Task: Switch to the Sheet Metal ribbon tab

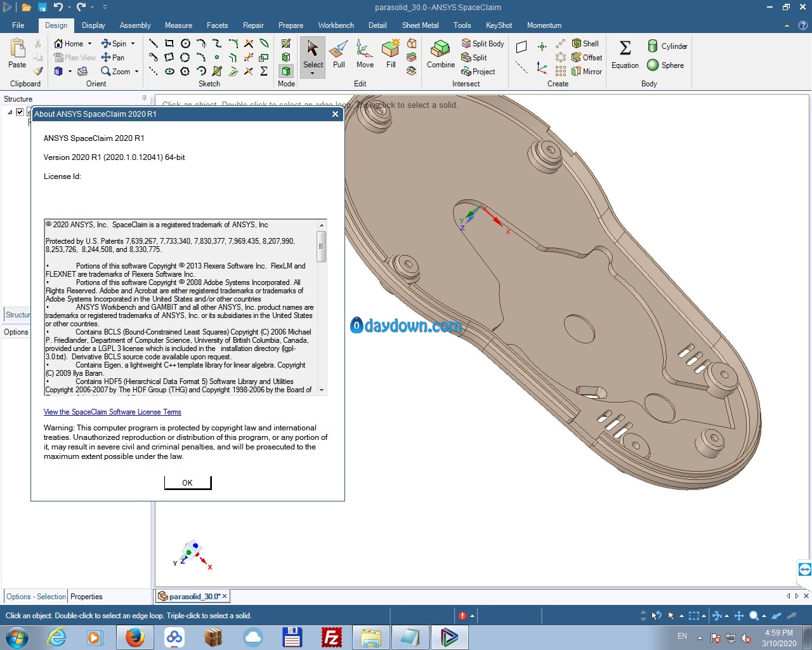Action: coord(420,25)
